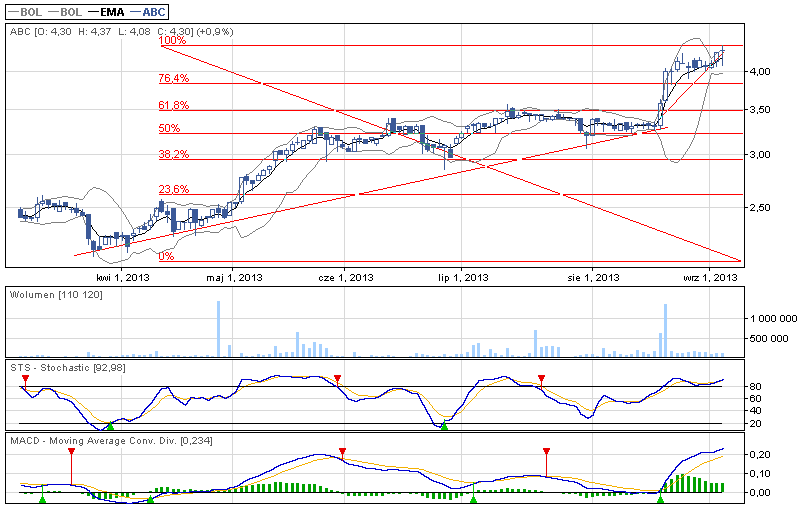Screen dimensions: 800x505
Task: Click the 20 level label on Stochastic axis
Action: pos(756,424)
